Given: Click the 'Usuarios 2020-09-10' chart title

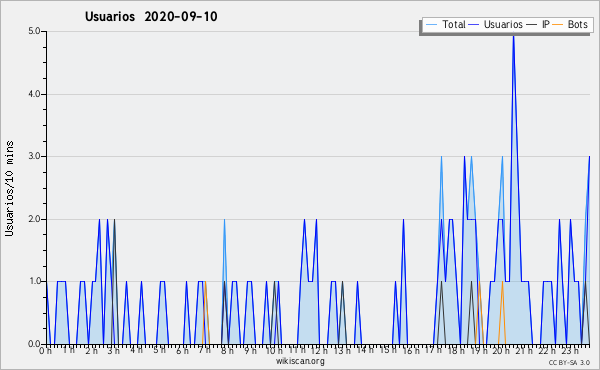Looking at the screenshot, I should 151,17.
